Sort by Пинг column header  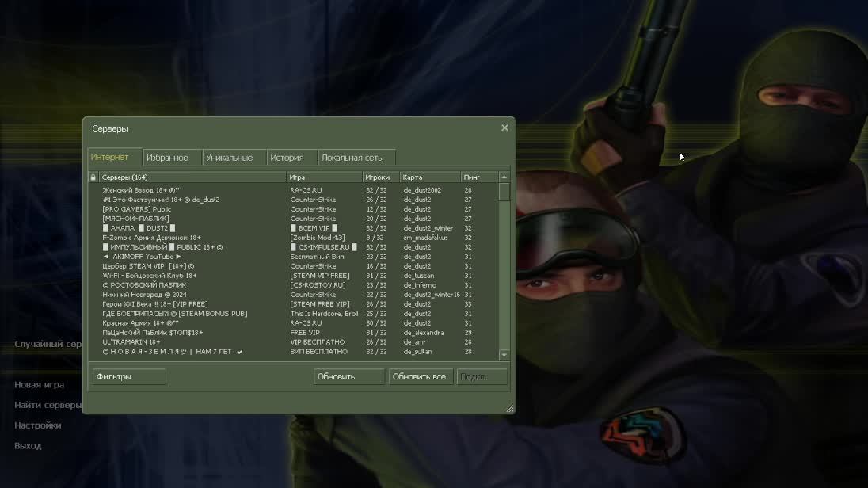click(479, 177)
